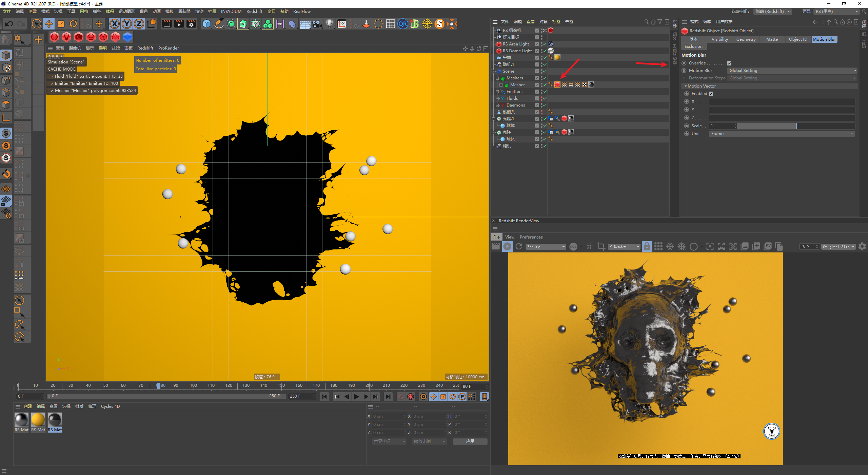Select the Rotate tool in the top toolbar

[x=73, y=24]
